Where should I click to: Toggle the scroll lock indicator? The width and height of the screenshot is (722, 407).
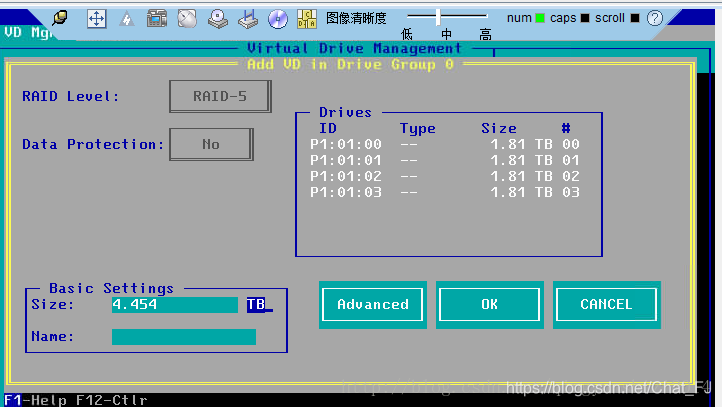[x=635, y=18]
